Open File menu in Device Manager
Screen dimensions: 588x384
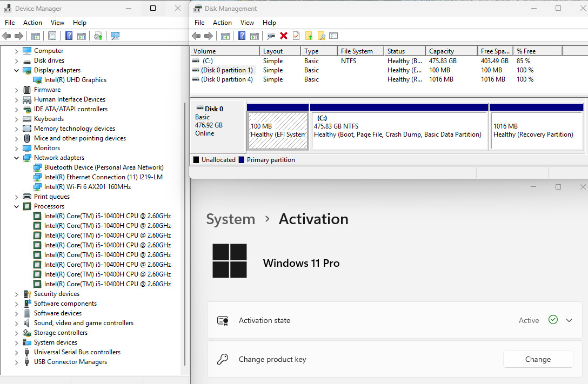coord(10,23)
